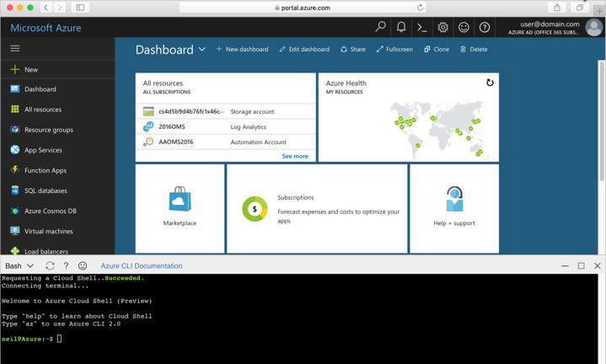Image resolution: width=606 pixels, height=364 pixels.
Task: Open the 2016OMS Log Analytics row
Action: click(x=226, y=126)
